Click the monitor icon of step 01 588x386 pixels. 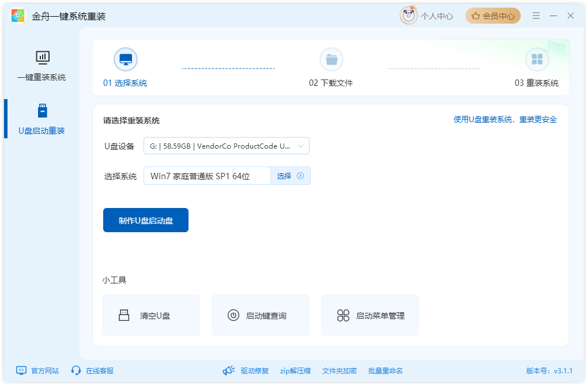coord(126,59)
